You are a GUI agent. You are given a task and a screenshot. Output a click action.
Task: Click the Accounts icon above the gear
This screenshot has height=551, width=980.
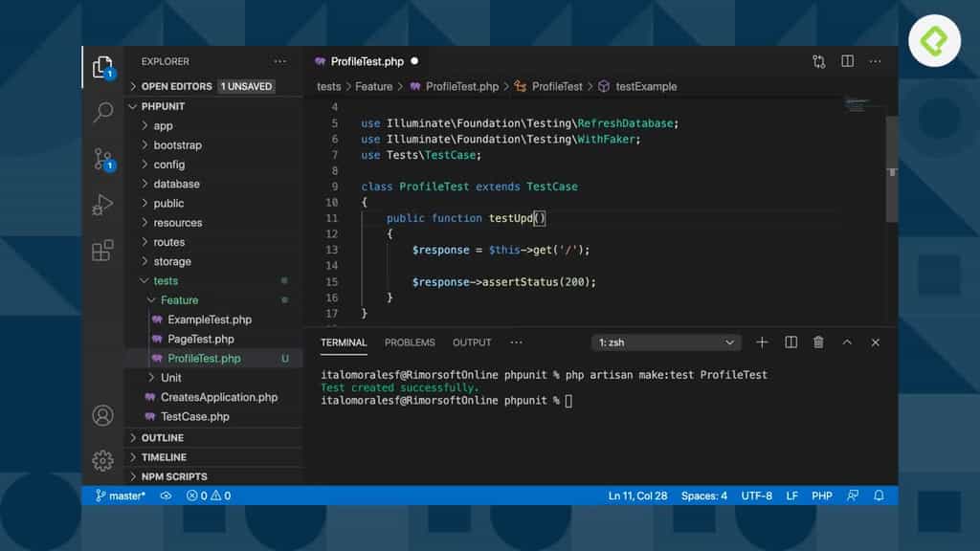coord(102,415)
